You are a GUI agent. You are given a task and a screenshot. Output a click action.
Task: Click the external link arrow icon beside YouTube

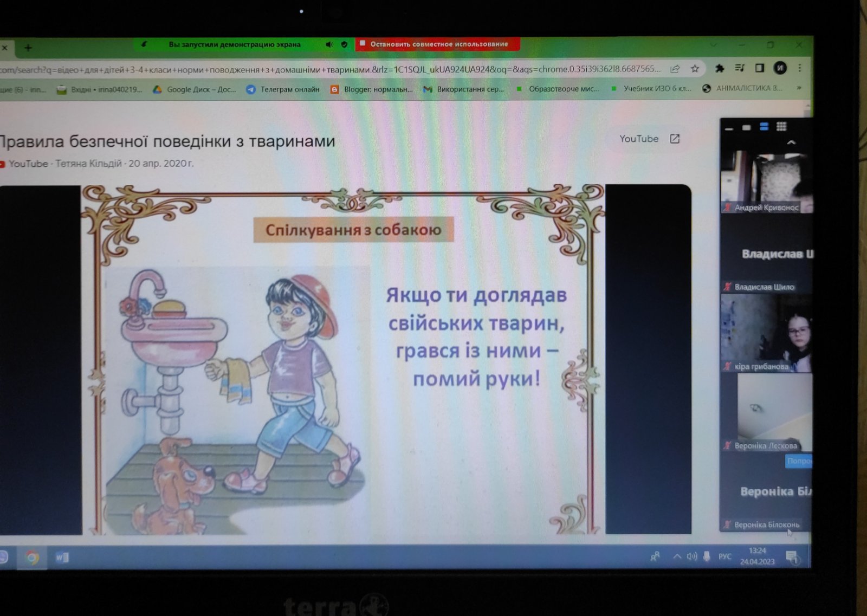tap(675, 139)
